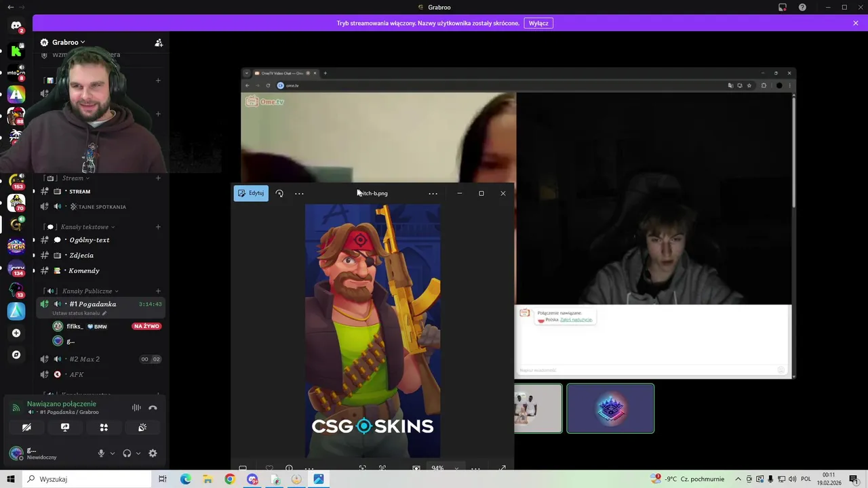Open the menu right of the file name
The image size is (868, 488).
pyautogui.click(x=433, y=193)
